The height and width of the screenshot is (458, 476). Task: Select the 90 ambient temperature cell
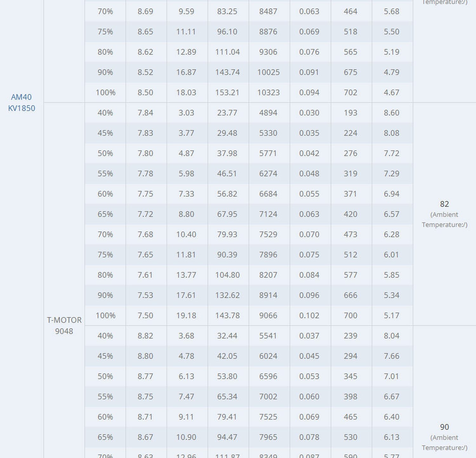pos(444,427)
